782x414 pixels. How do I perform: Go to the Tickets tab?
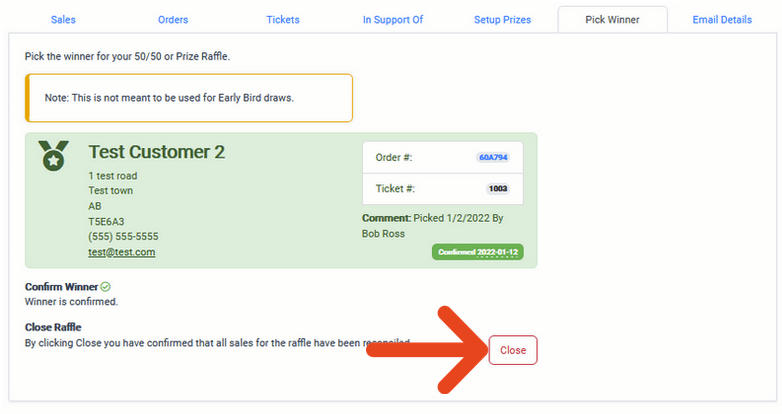click(x=283, y=19)
